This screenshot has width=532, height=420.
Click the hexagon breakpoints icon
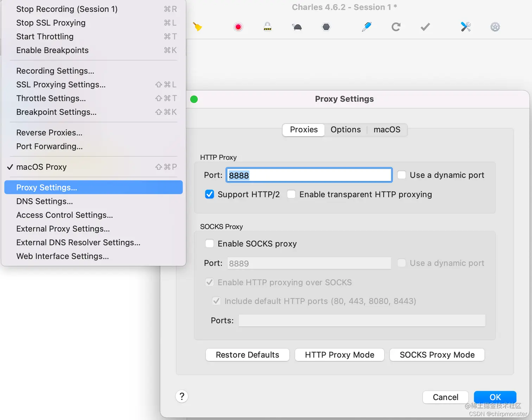pyautogui.click(x=326, y=27)
